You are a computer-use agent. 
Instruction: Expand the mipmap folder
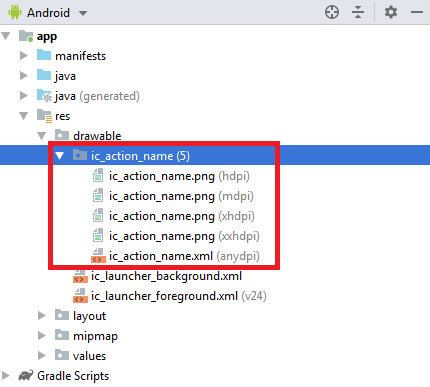pyautogui.click(x=42, y=335)
